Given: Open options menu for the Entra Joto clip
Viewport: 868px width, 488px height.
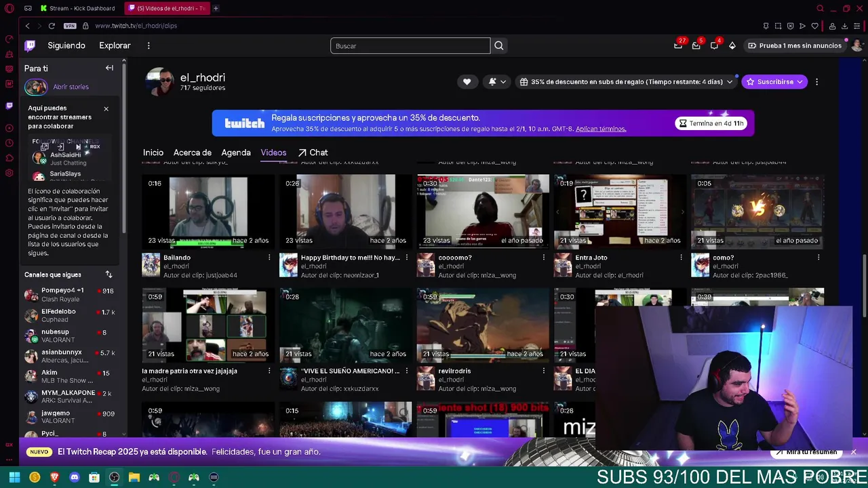Looking at the screenshot, I should coord(682,258).
